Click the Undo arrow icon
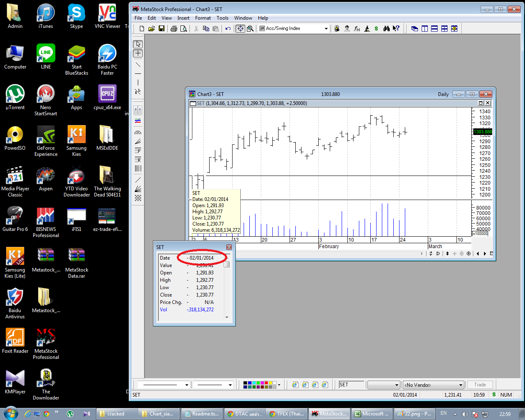The height and width of the screenshot is (420, 525). click(x=228, y=29)
